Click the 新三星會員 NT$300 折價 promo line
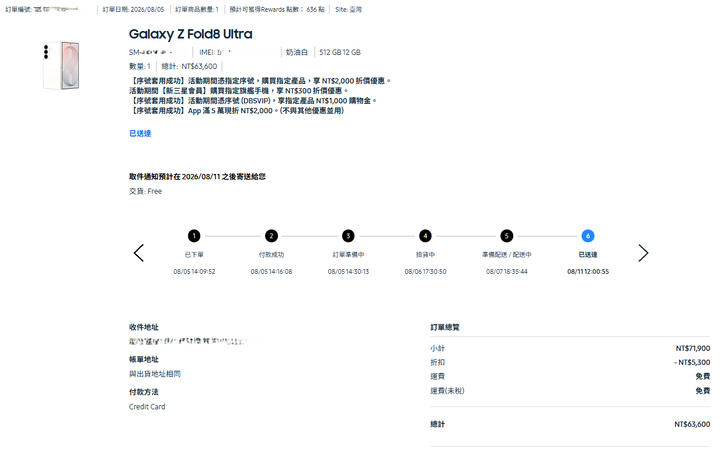 tap(239, 90)
